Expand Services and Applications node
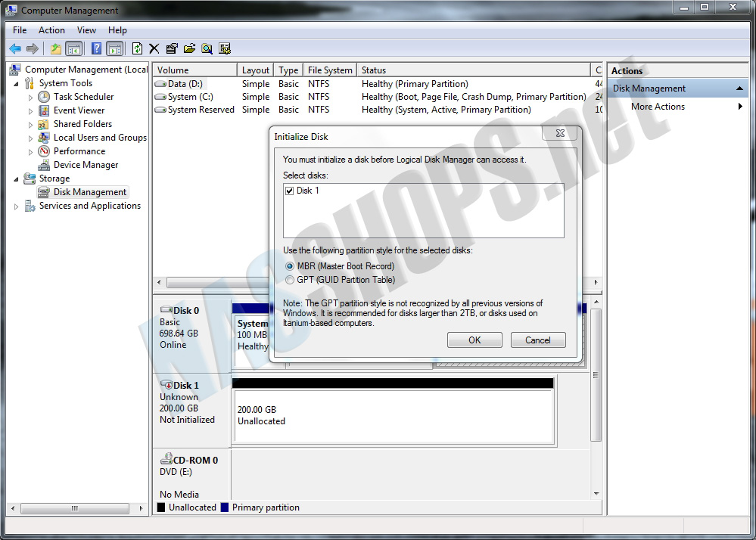The image size is (756, 540). (x=17, y=206)
